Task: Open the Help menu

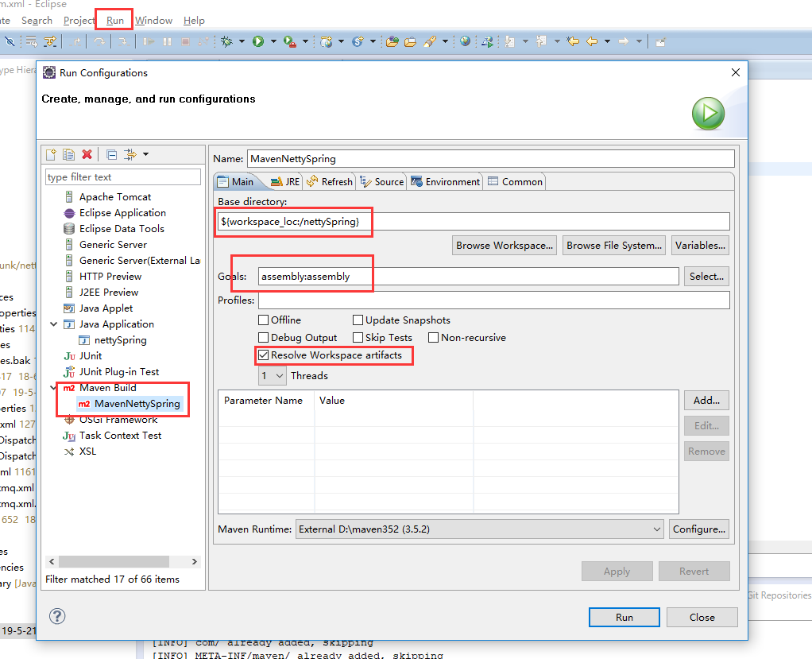Action: click(194, 21)
